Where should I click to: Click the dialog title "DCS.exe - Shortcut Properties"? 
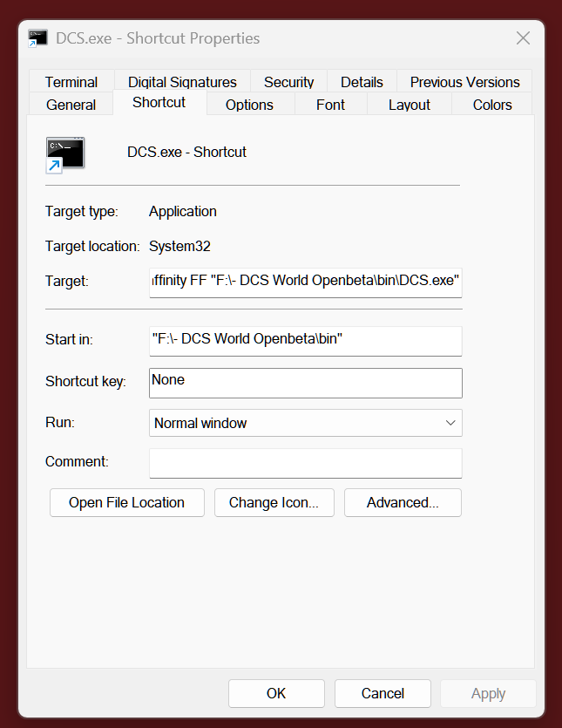click(158, 38)
